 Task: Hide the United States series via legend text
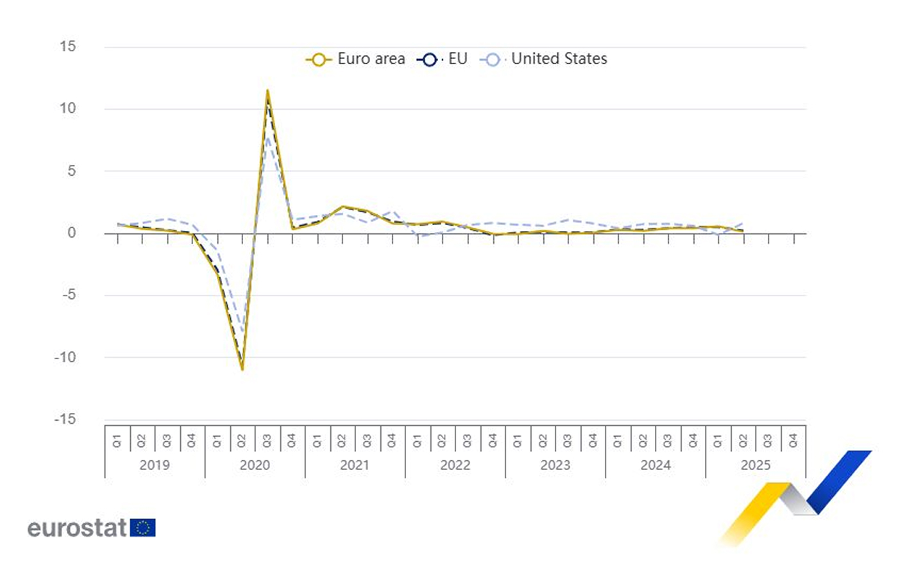point(559,59)
